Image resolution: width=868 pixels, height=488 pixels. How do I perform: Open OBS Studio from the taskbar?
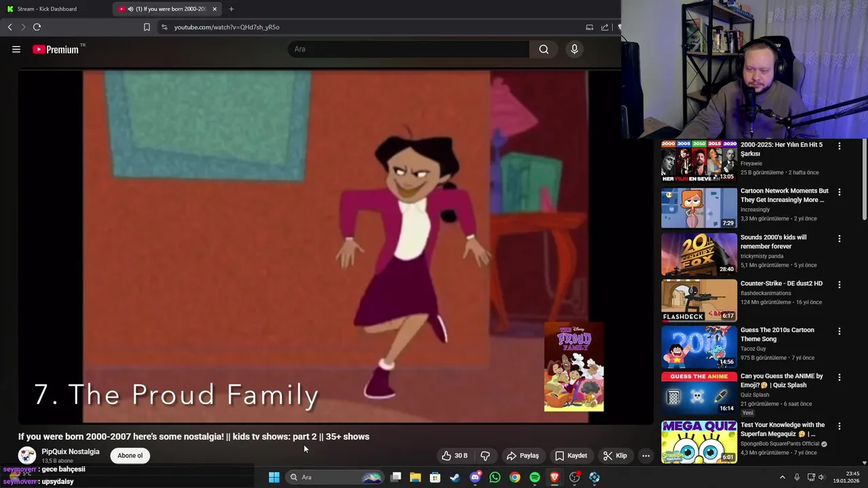click(574, 477)
